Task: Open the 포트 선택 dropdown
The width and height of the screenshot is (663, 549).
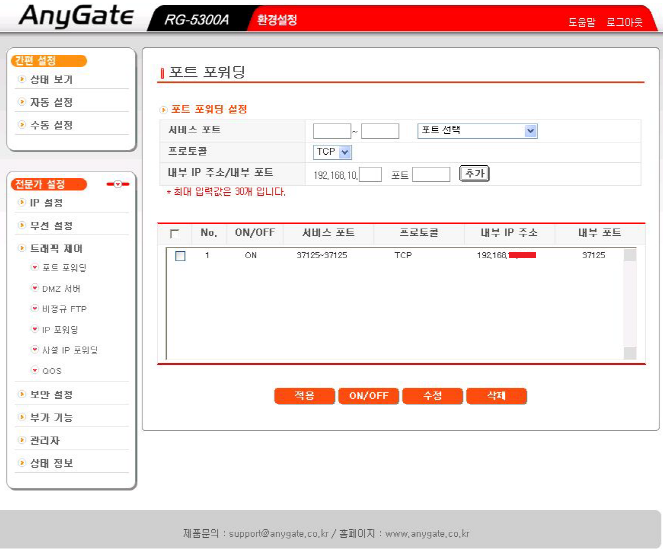Action: click(477, 131)
